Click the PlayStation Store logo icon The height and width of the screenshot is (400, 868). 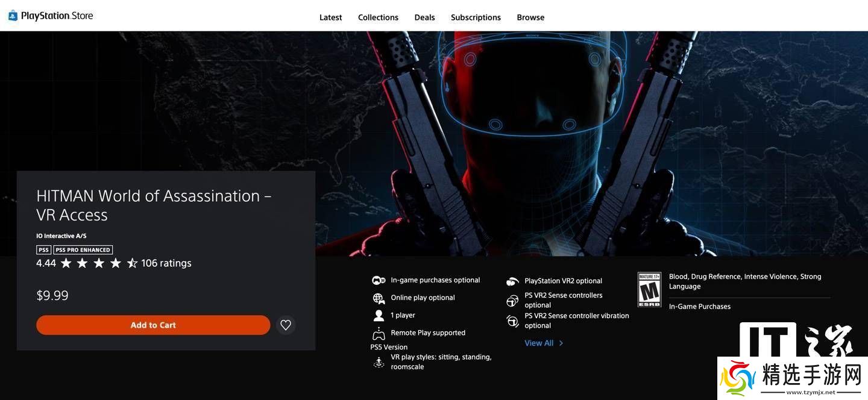coord(13,16)
